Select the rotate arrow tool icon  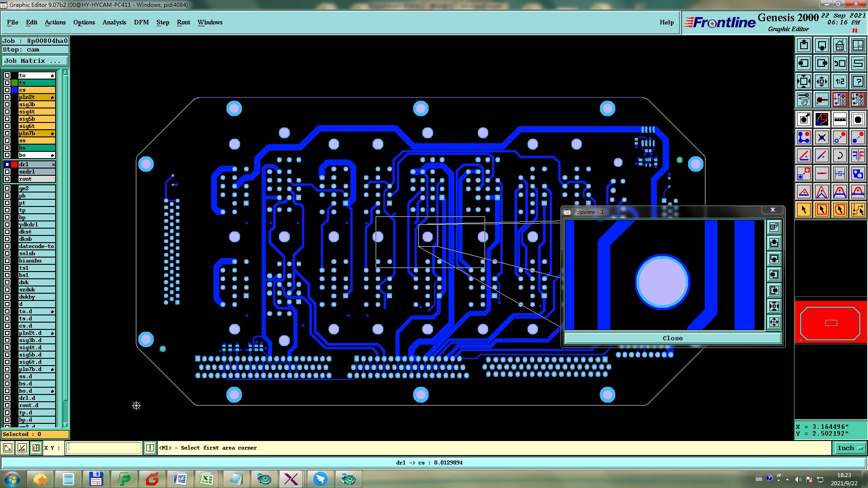840,156
